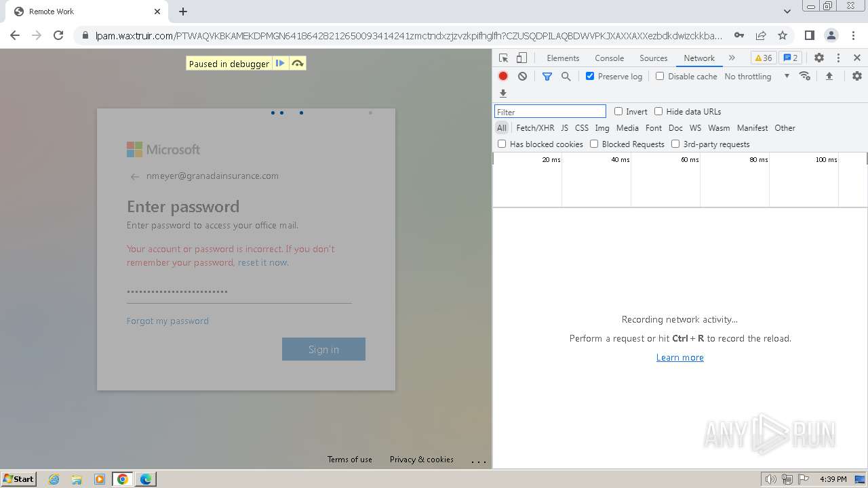Image resolution: width=868 pixels, height=488 pixels.
Task: Open a new browser tab
Action: (183, 12)
